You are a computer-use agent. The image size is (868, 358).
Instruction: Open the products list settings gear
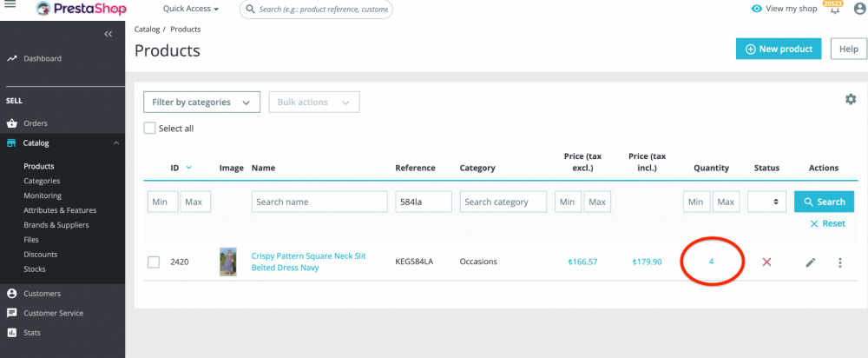click(851, 99)
